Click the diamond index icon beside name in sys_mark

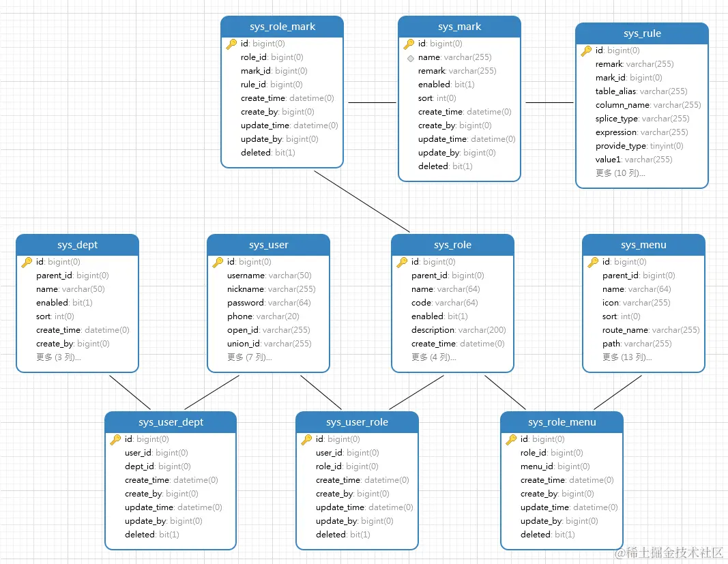click(x=411, y=59)
